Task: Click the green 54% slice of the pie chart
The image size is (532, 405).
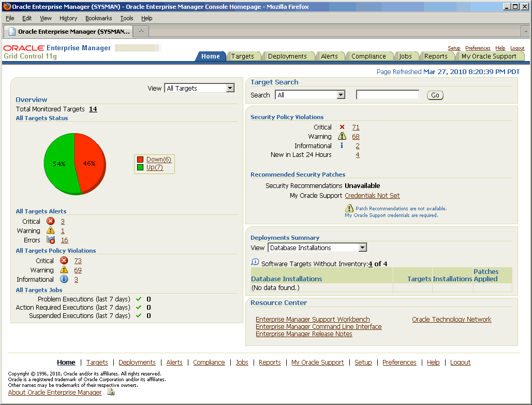Action: [x=60, y=164]
